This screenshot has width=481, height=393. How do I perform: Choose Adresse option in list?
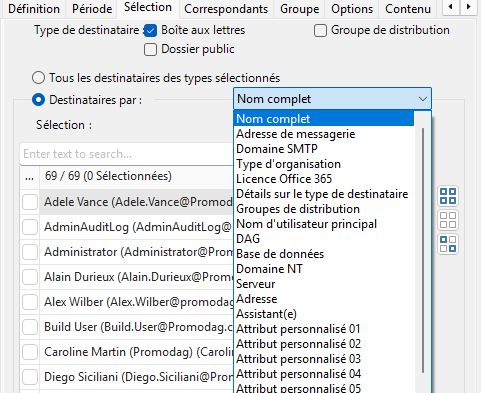point(324,299)
